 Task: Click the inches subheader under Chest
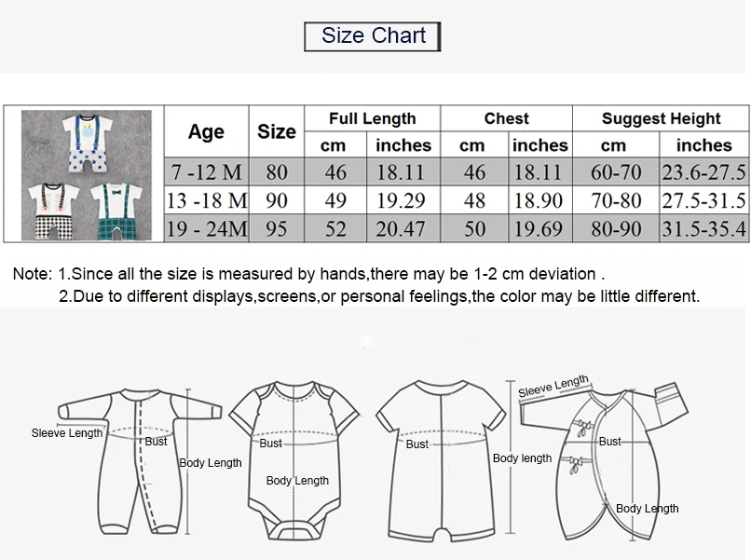[540, 144]
